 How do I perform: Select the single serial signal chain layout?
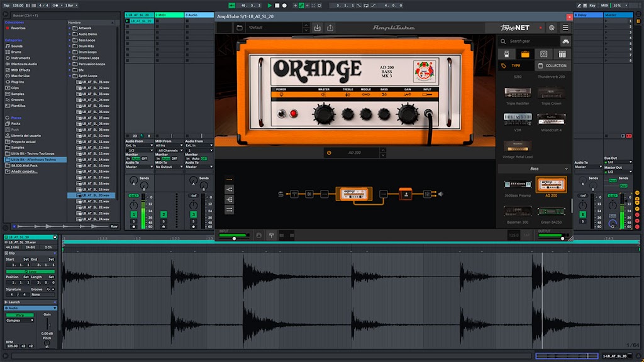click(230, 179)
